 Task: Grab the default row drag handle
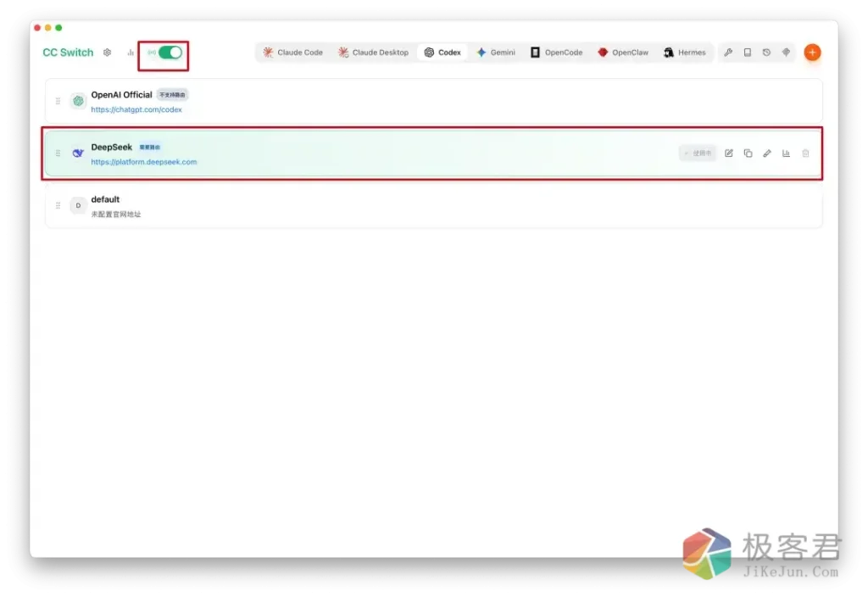tap(58, 205)
